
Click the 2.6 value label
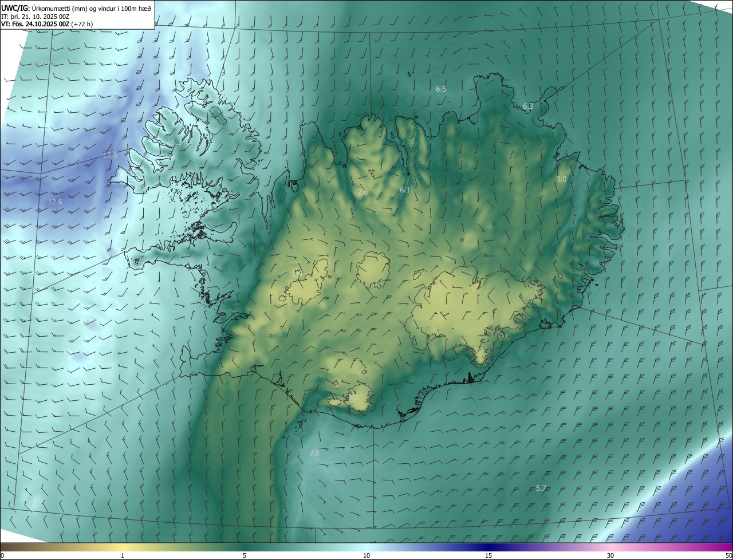(362, 192)
